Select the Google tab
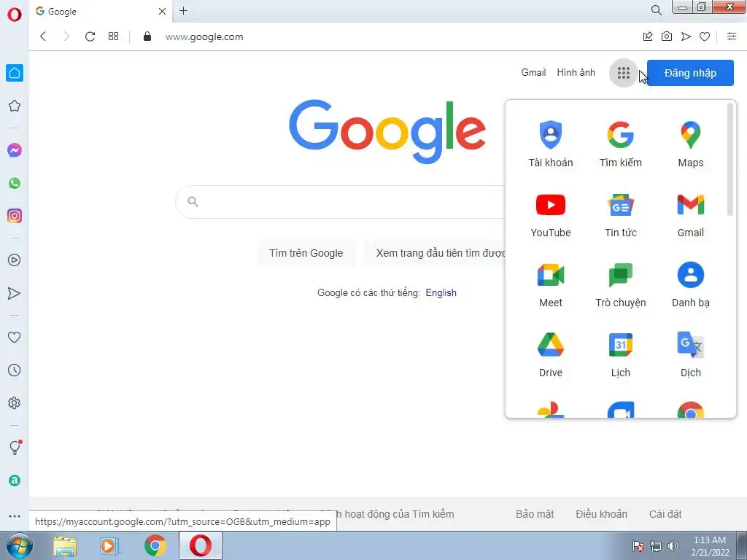 pyautogui.click(x=101, y=11)
